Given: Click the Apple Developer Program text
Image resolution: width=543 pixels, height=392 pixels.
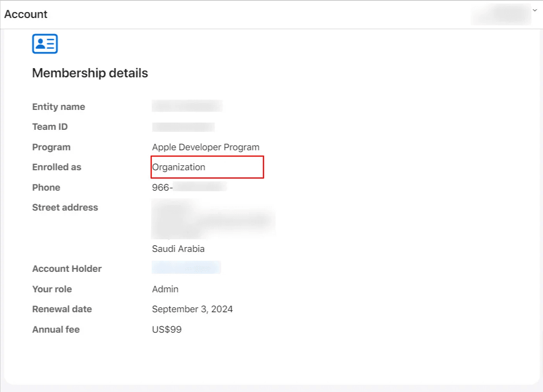Looking at the screenshot, I should [206, 147].
